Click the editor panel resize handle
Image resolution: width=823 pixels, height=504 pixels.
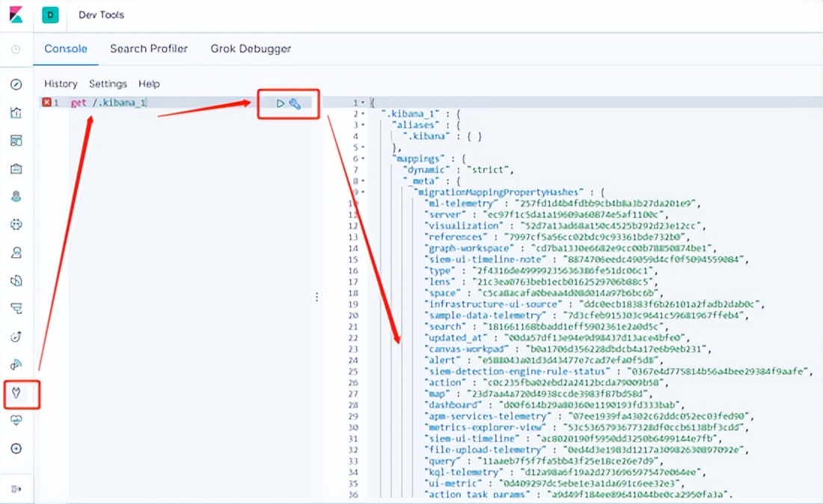317,298
